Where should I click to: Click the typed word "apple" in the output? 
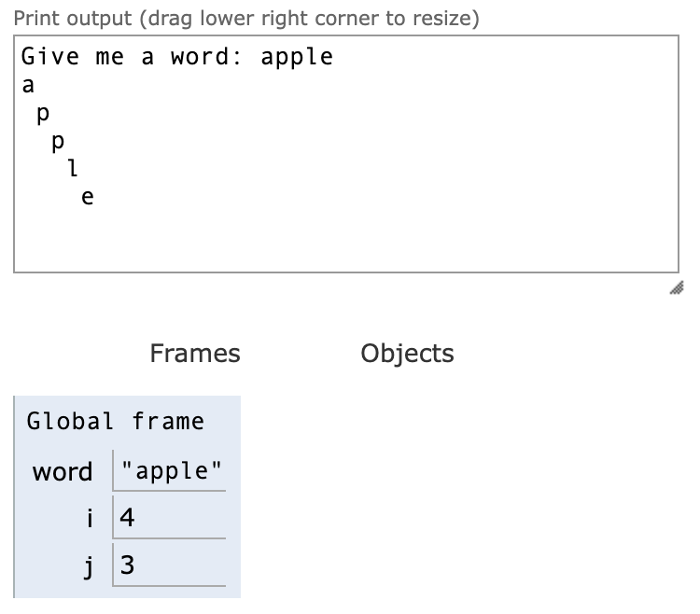pos(297,57)
